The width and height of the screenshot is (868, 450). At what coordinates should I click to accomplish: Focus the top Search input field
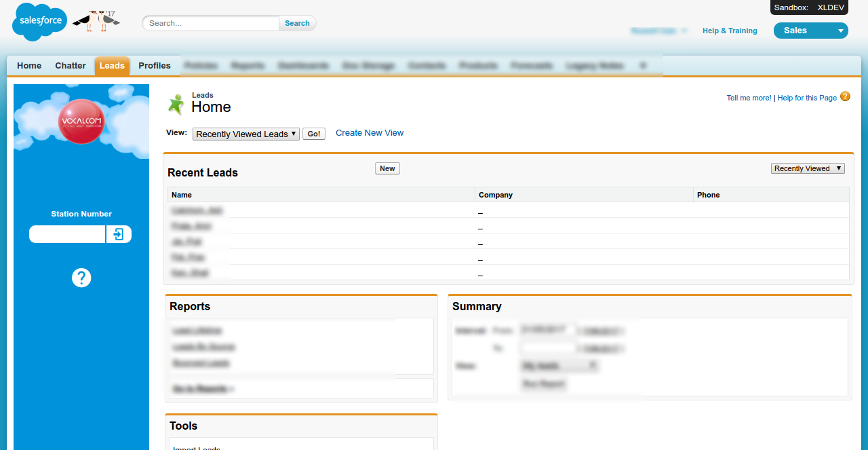tap(211, 23)
